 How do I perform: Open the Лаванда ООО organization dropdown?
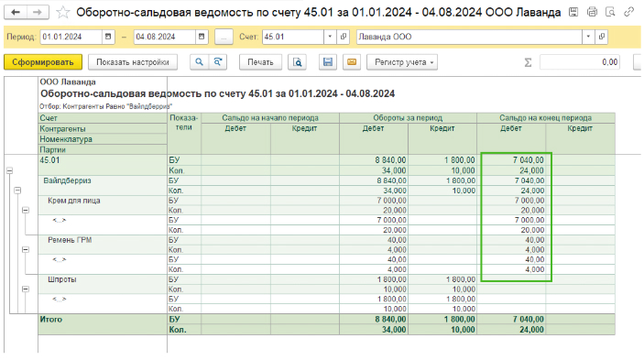(x=588, y=37)
